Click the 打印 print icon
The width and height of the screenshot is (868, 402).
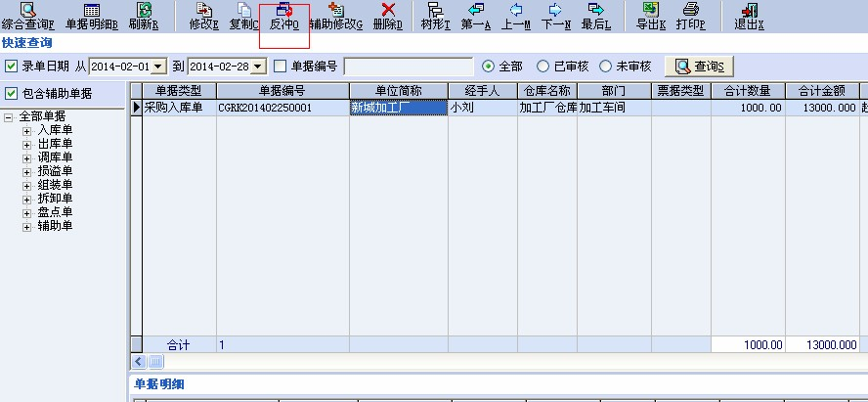[x=690, y=10]
